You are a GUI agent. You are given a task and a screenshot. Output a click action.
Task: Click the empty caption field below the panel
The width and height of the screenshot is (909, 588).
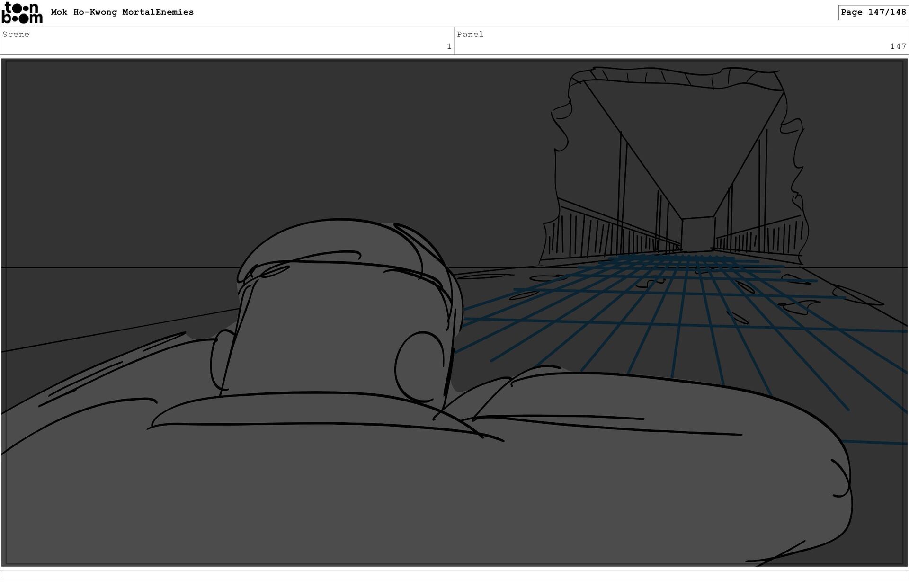point(454,575)
